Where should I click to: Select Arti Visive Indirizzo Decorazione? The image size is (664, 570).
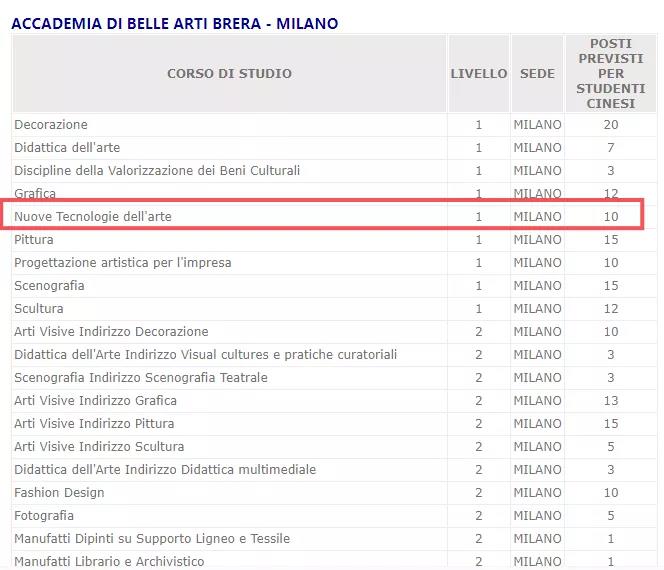pos(111,331)
